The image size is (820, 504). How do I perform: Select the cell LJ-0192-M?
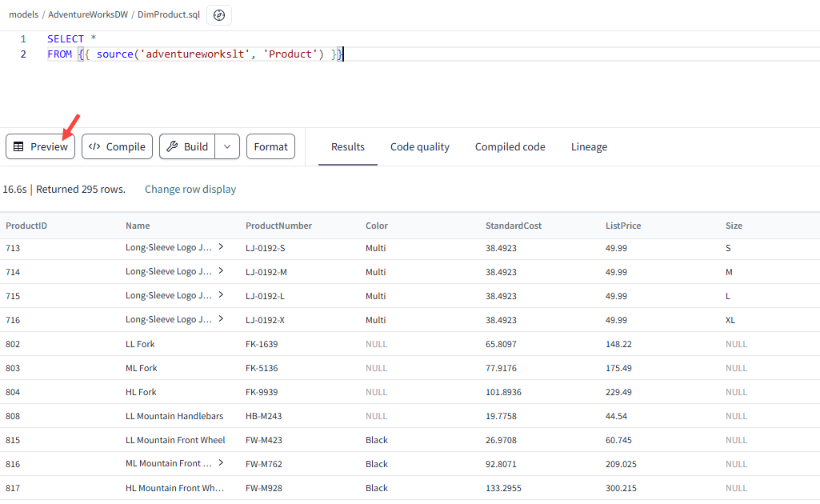coord(266,272)
